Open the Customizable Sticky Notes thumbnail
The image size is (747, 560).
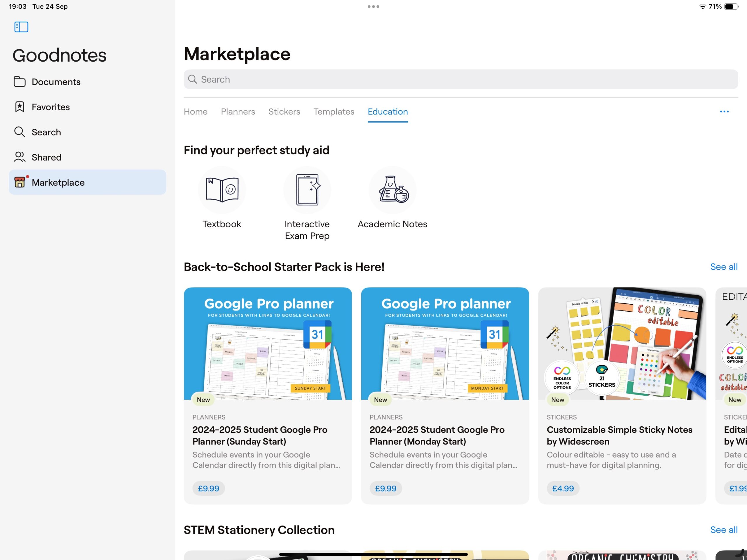tap(622, 343)
